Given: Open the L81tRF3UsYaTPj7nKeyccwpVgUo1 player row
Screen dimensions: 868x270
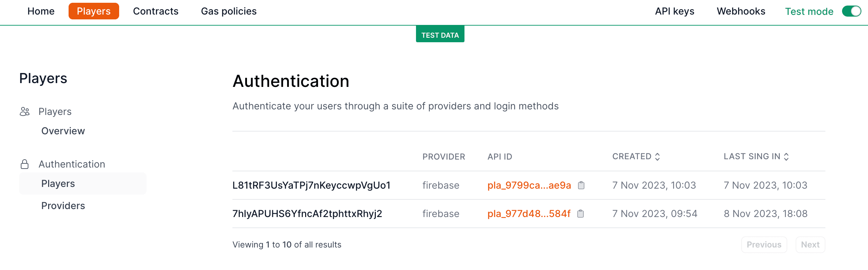Looking at the screenshot, I should [311, 185].
